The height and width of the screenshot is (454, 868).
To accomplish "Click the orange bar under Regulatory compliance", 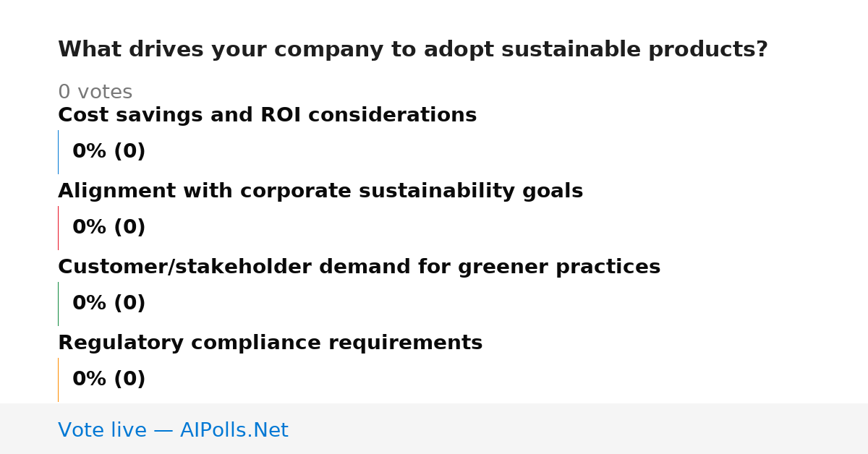I will [x=58, y=380].
